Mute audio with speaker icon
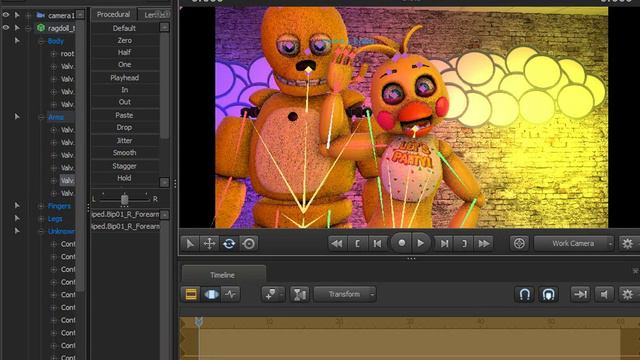The width and height of the screenshot is (640, 360). pos(604,294)
